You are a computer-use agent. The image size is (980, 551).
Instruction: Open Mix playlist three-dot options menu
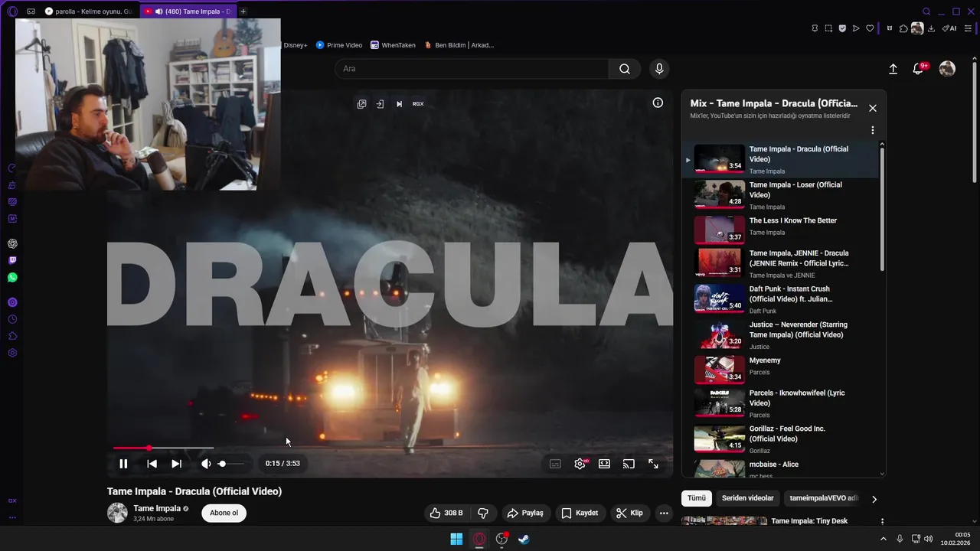pyautogui.click(x=872, y=130)
